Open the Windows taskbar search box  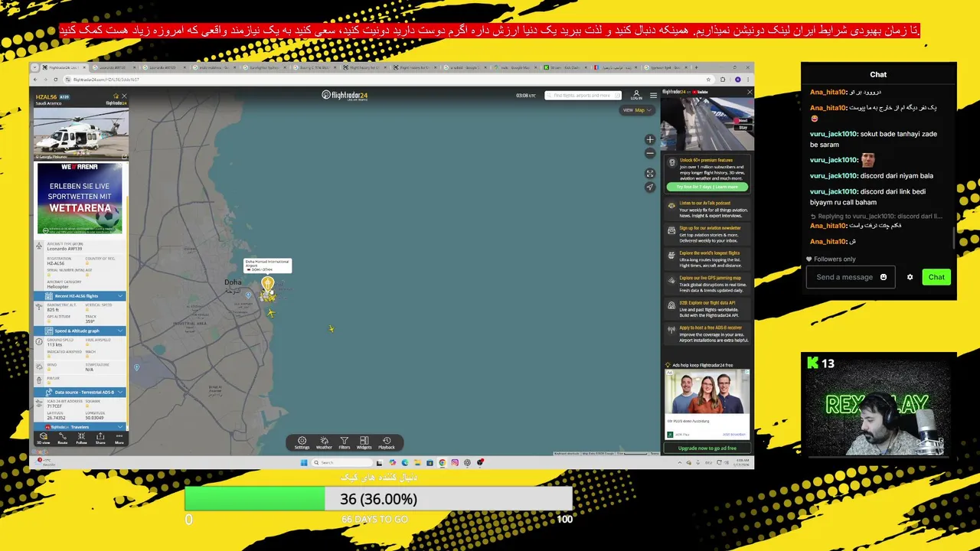click(x=343, y=462)
